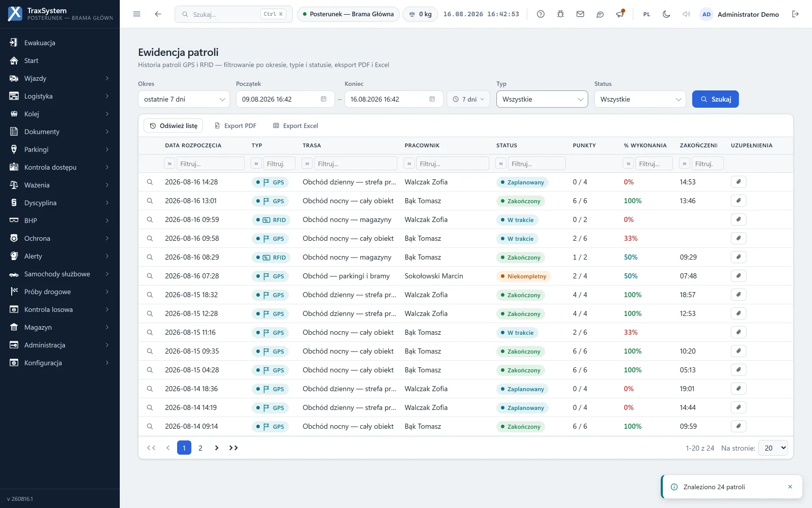
Task: Open the help question mark icon
Action: 540,14
